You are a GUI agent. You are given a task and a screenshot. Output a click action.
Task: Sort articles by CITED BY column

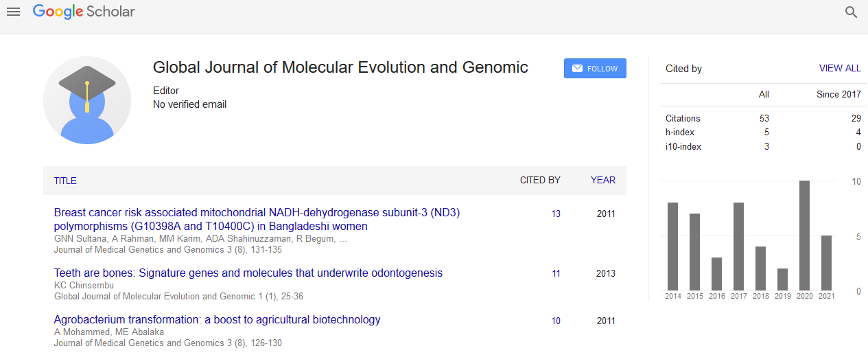539,181
